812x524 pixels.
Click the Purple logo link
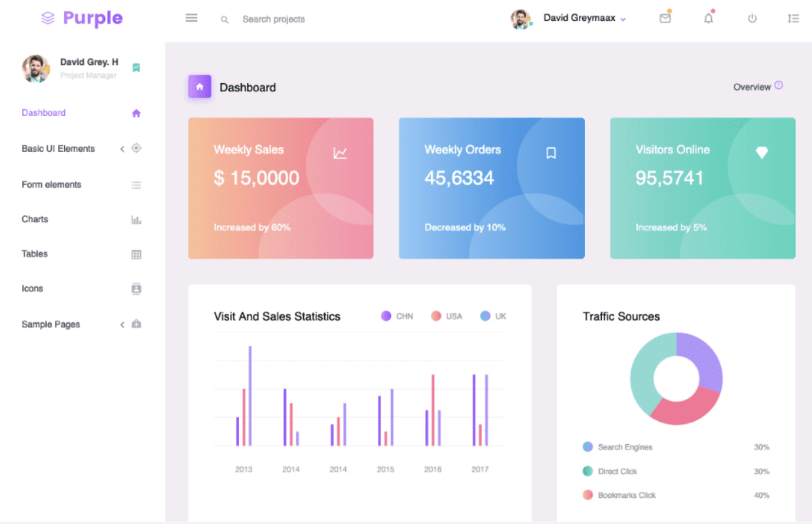[x=81, y=18]
